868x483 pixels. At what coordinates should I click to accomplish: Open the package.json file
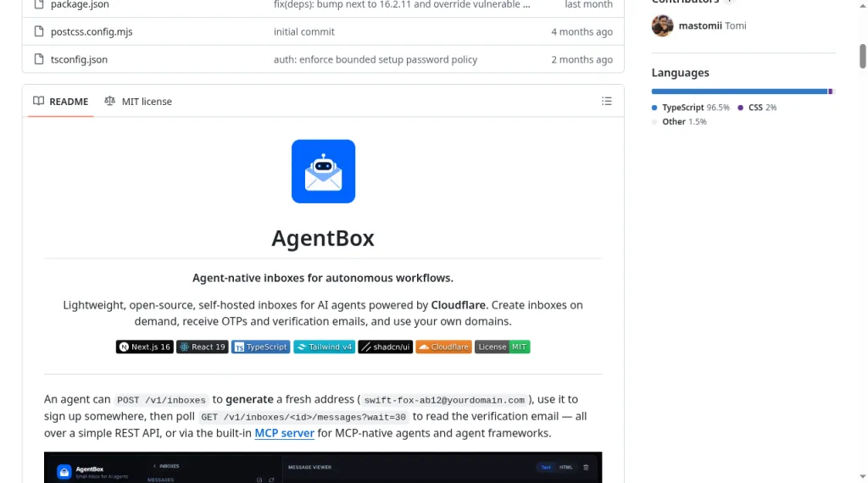80,4
